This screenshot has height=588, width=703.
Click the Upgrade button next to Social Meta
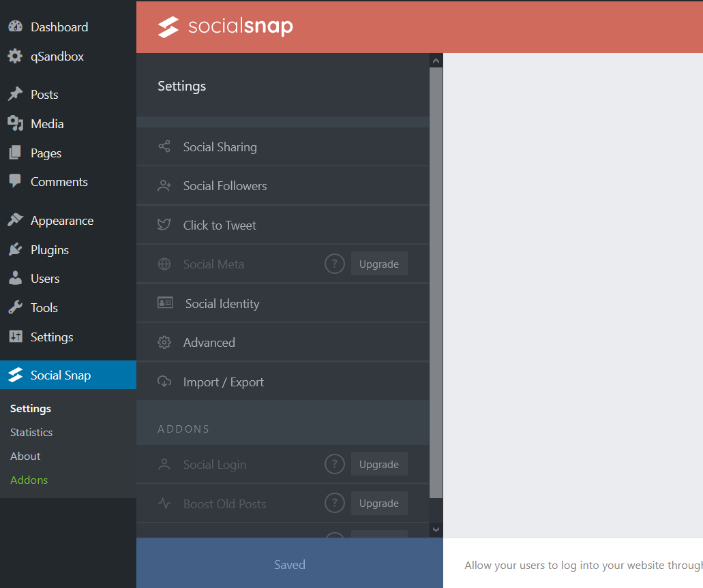click(x=379, y=264)
